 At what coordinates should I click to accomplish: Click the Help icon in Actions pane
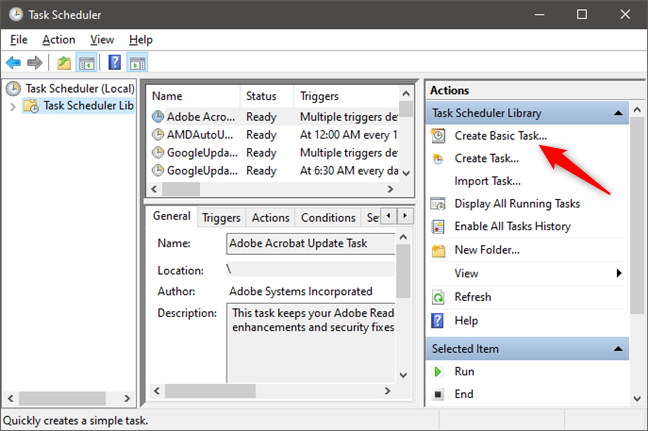438,321
